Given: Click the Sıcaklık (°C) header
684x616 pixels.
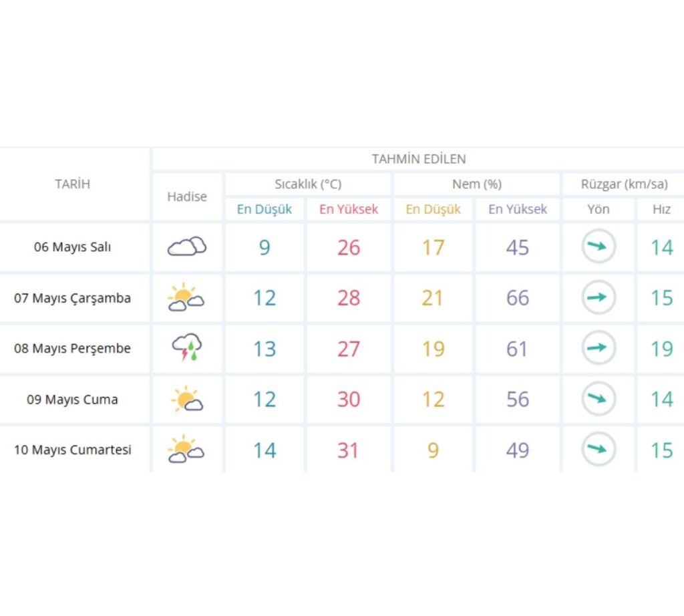Looking at the screenshot, I should (x=308, y=184).
